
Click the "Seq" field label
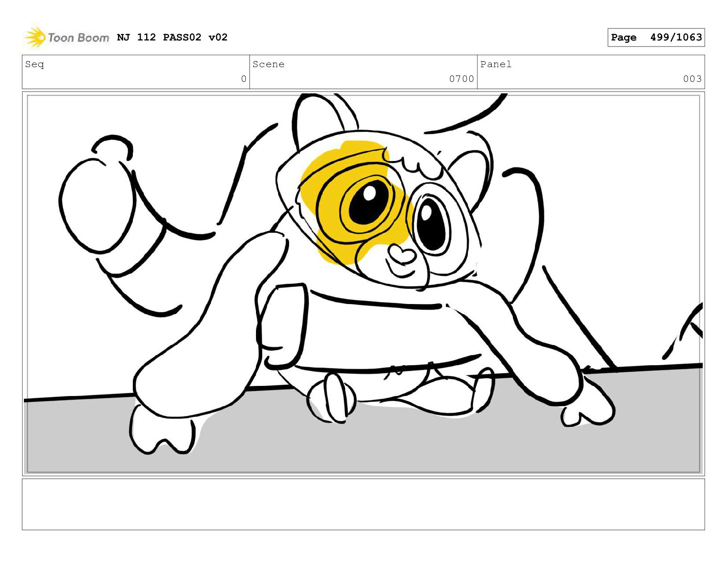click(34, 64)
